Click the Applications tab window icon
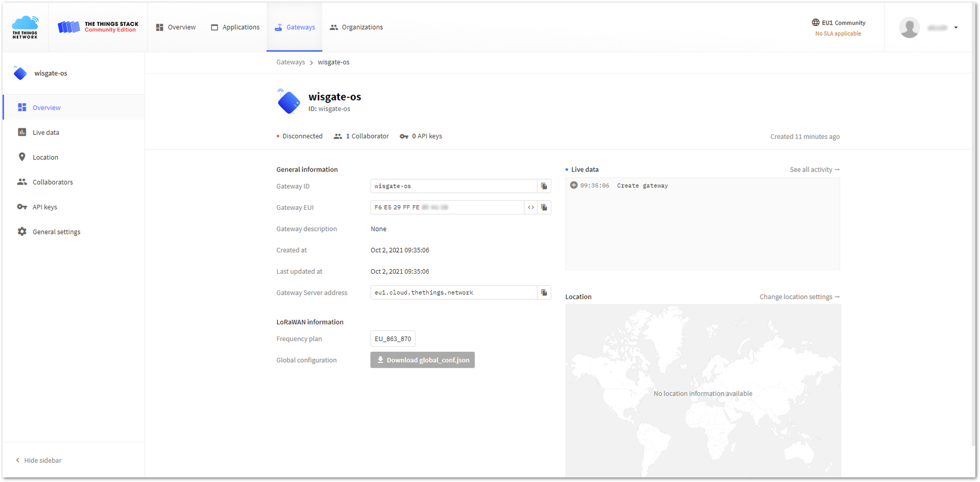This screenshot has width=980, height=482. click(x=214, y=27)
